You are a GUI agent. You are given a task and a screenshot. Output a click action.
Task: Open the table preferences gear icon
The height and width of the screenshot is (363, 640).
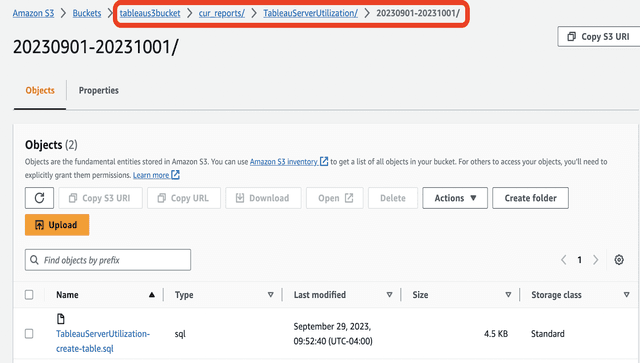click(619, 260)
